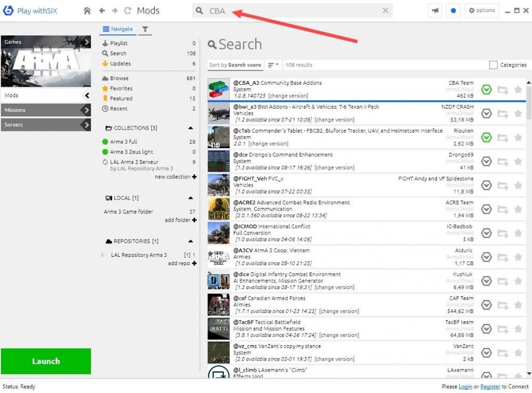Favorite the @bwi_a3 mod star

pyautogui.click(x=518, y=113)
